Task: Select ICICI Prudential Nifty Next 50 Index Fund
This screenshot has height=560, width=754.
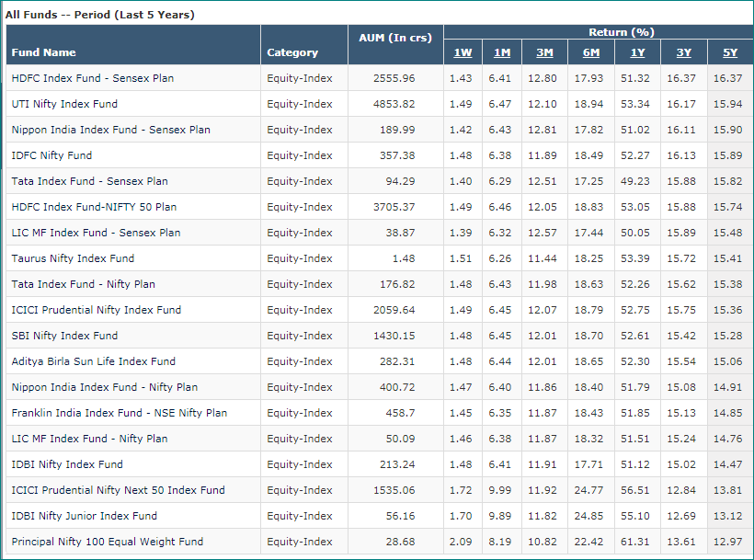Action: point(119,490)
